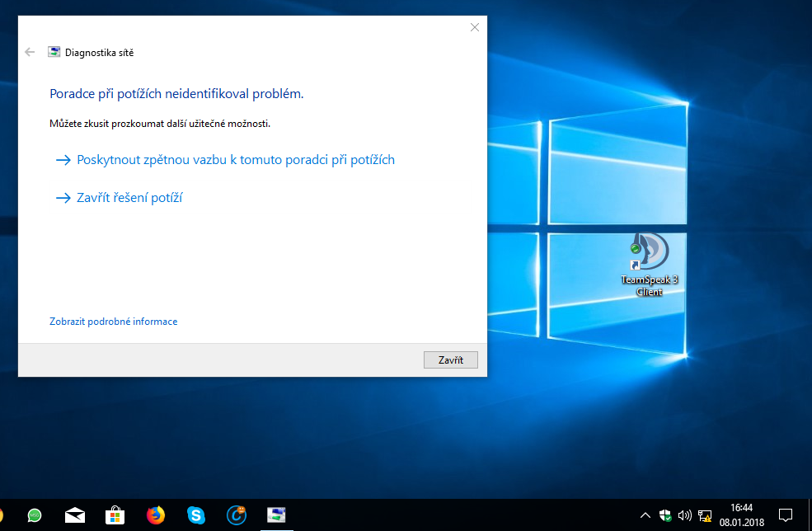Open WhatsApp from the taskbar

tap(34, 515)
